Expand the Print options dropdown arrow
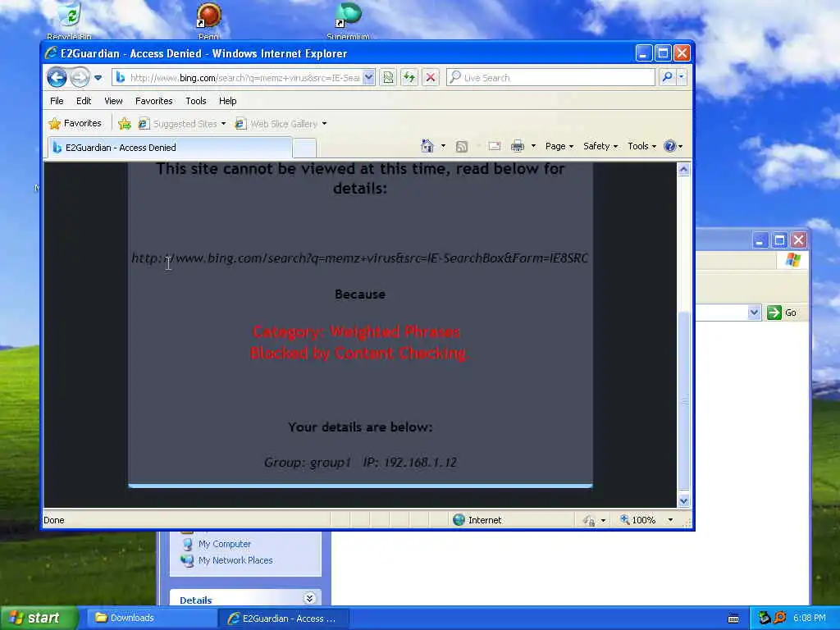This screenshot has width=840, height=630. 533,146
